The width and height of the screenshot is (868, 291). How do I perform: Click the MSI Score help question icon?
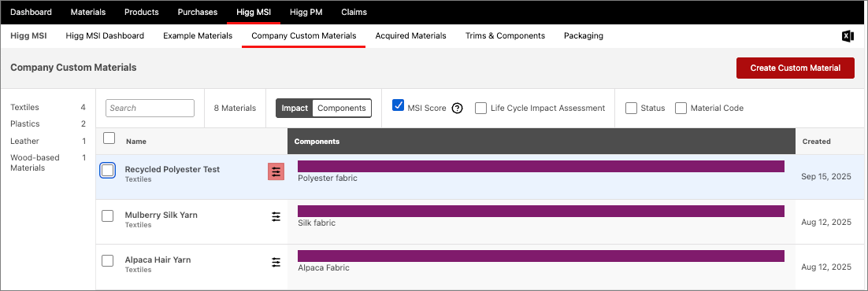tap(458, 109)
